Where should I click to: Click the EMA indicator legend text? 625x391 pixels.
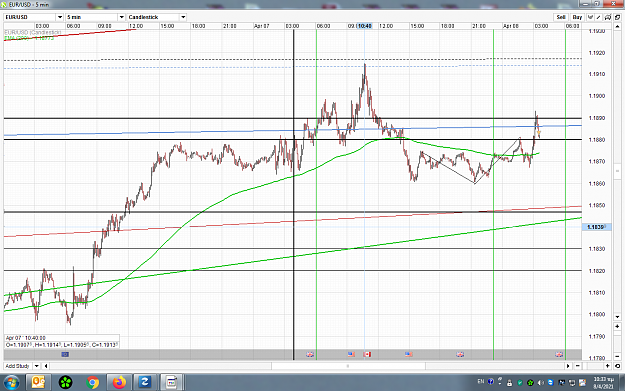pyautogui.click(x=29, y=38)
